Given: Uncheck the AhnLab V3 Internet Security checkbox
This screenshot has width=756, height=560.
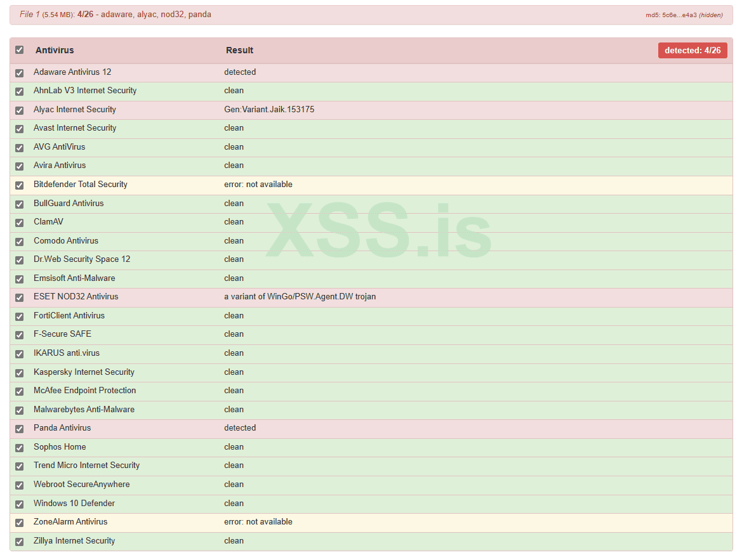Looking at the screenshot, I should click(x=19, y=91).
